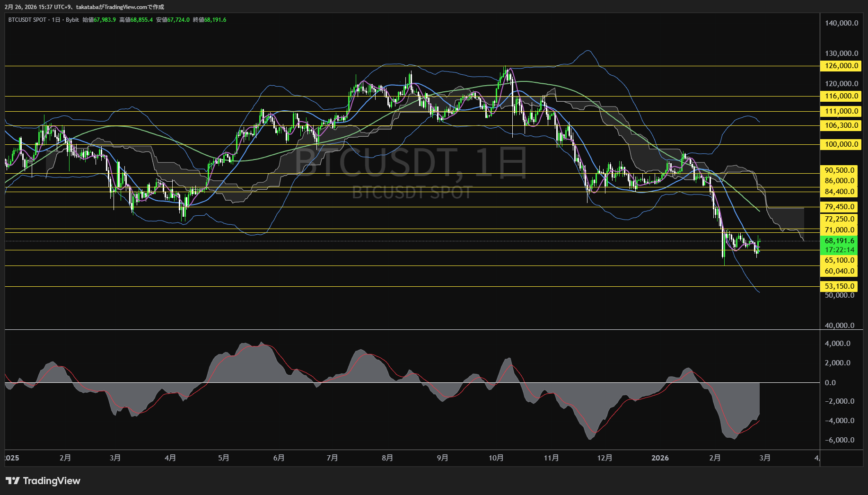Click the 60,040.0 support level label
The height and width of the screenshot is (495, 868).
coord(840,271)
